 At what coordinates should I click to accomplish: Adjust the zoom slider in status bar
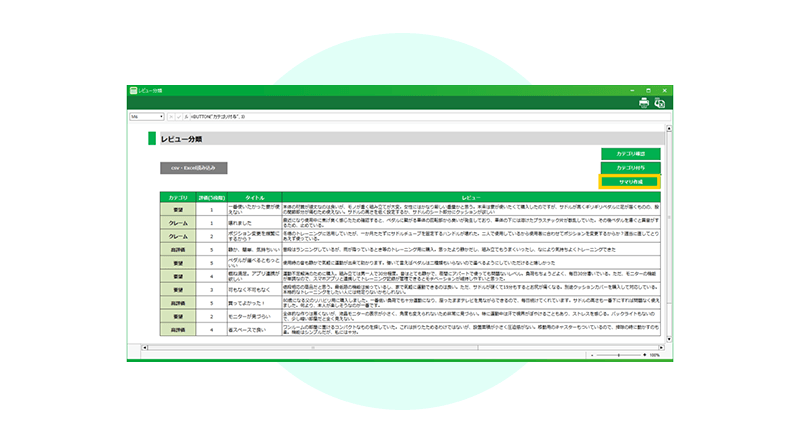pos(619,355)
